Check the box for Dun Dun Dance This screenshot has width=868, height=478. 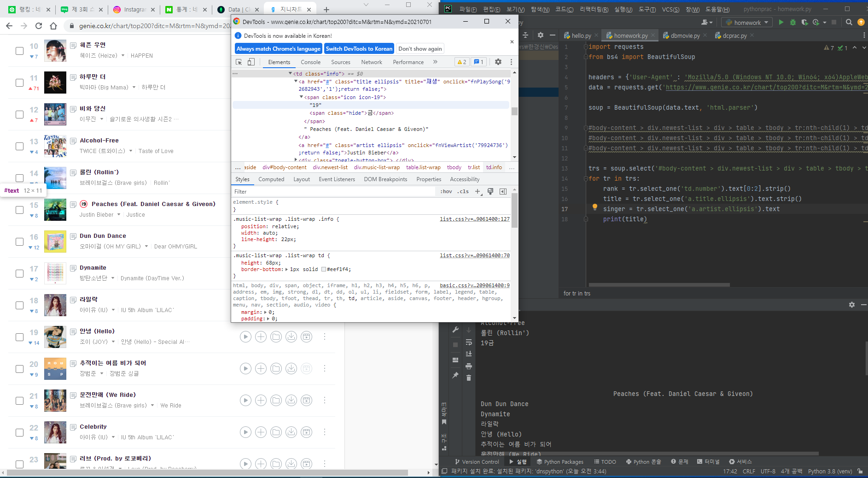pos(19,242)
